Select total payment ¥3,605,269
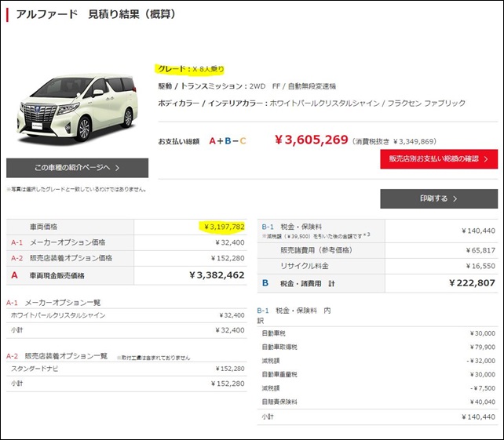Image resolution: width=504 pixels, height=440 pixels. (311, 140)
